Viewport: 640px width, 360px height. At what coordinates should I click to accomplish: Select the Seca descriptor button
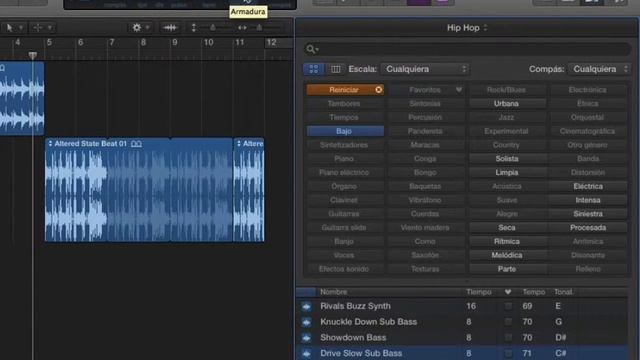point(506,228)
